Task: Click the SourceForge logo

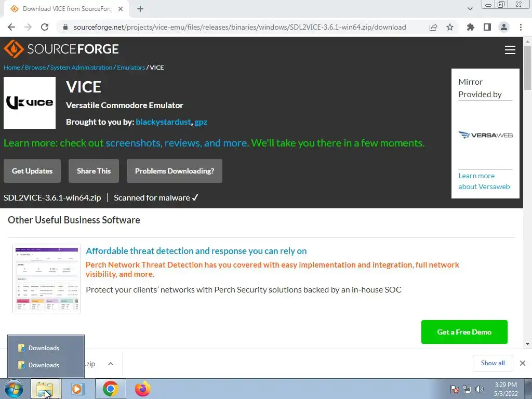Action: pyautogui.click(x=61, y=49)
